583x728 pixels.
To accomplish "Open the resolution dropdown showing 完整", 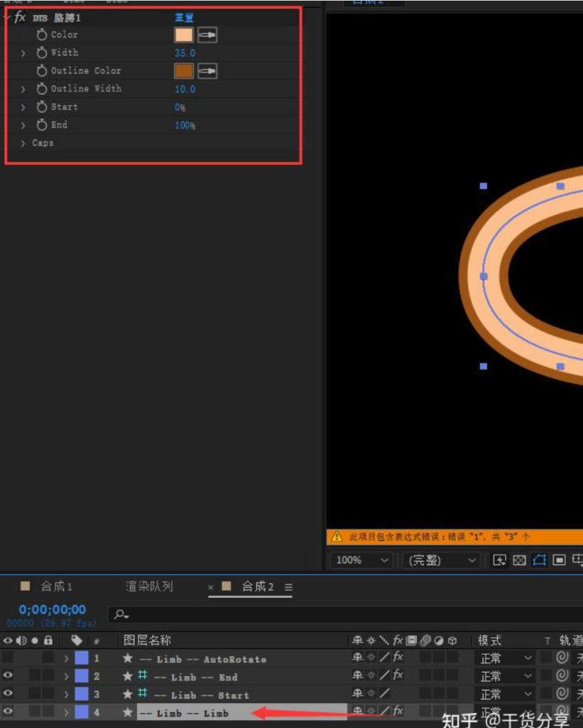I will [x=439, y=560].
